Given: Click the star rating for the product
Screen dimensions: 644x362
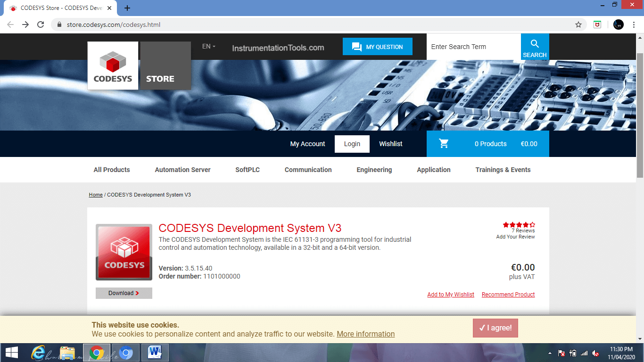Looking at the screenshot, I should (519, 225).
